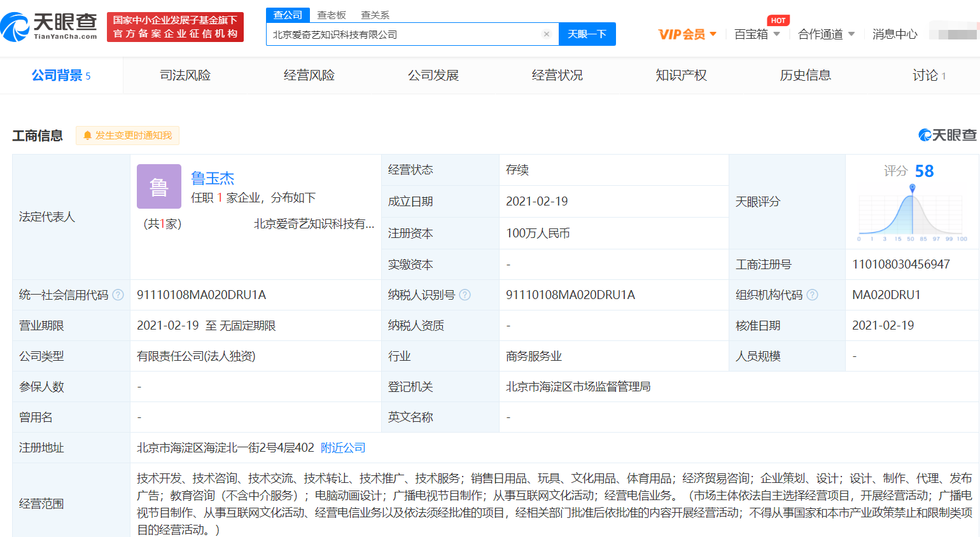This screenshot has height=537, width=980.
Task: Click the score value 58
Action: pyautogui.click(x=924, y=171)
